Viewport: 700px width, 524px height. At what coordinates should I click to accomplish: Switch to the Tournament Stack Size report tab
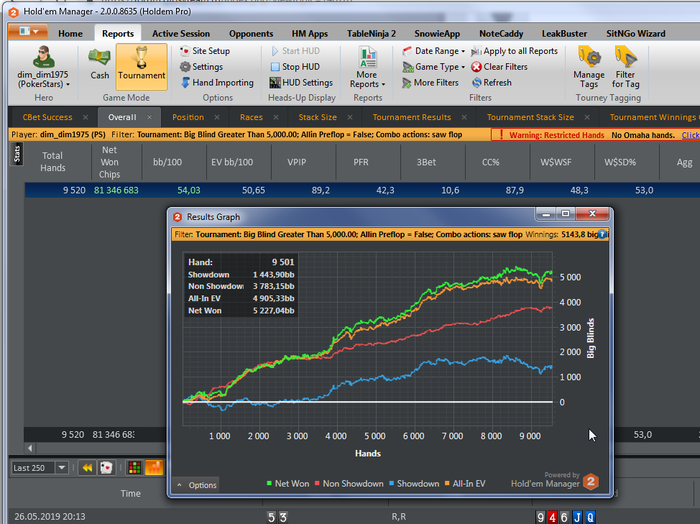(530, 117)
